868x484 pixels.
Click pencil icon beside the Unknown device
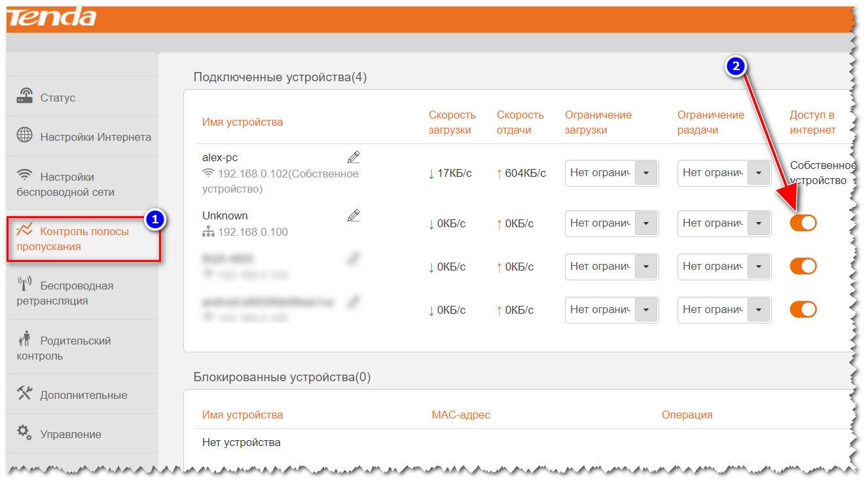point(353,215)
